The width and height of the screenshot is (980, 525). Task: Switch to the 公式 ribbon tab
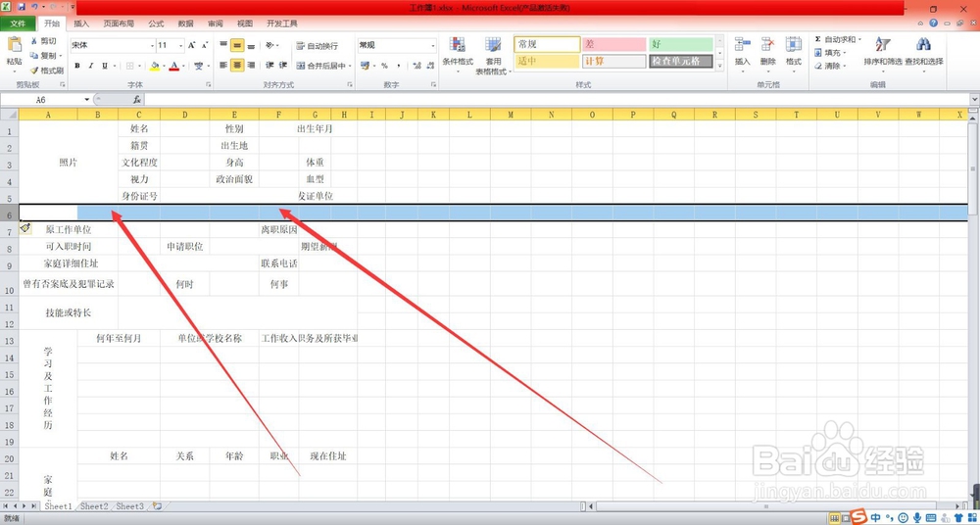tap(156, 24)
